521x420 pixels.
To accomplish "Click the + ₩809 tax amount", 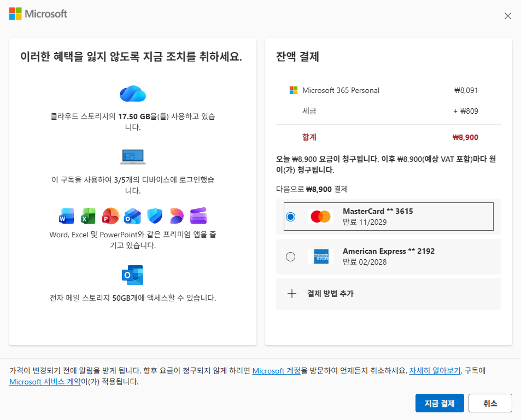I will click(466, 111).
